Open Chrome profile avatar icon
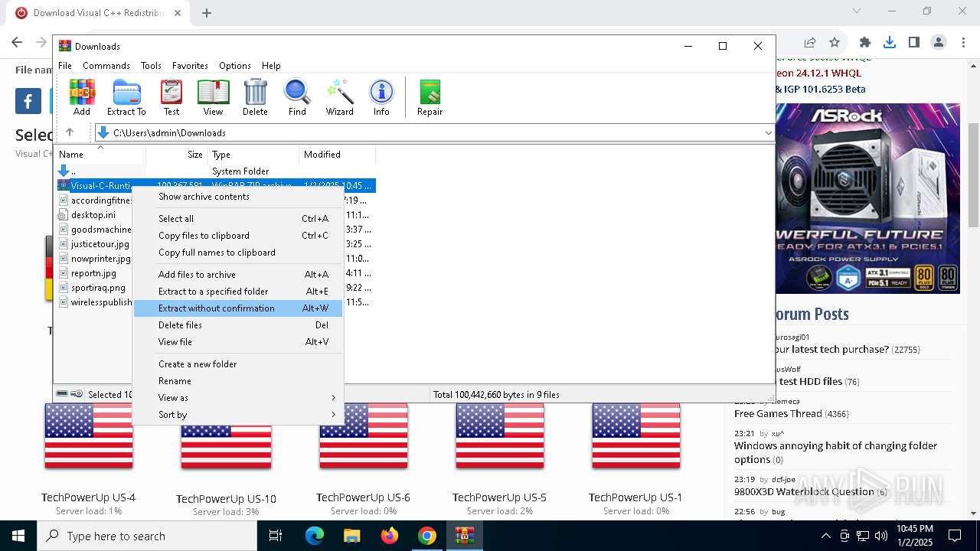This screenshot has height=551, width=980. [x=939, y=42]
